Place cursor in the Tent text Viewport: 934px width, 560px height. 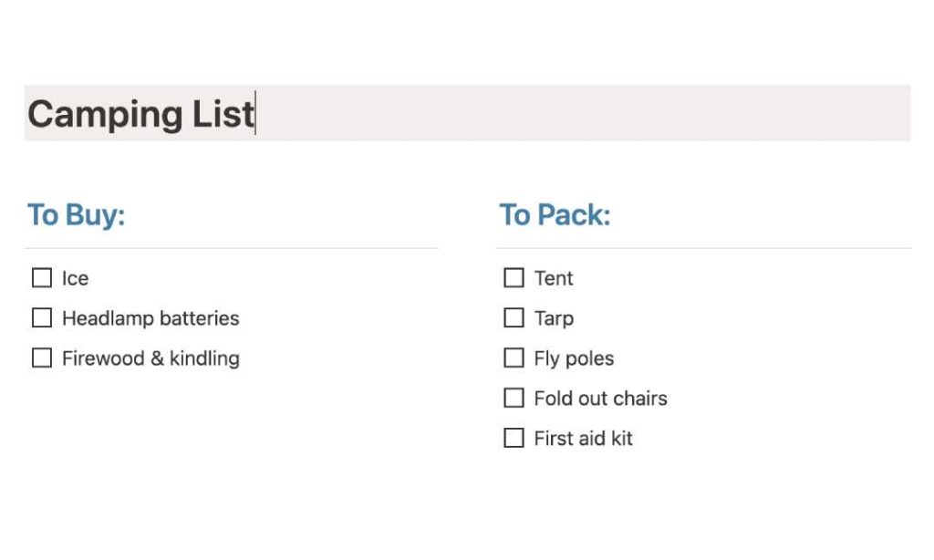click(x=554, y=278)
